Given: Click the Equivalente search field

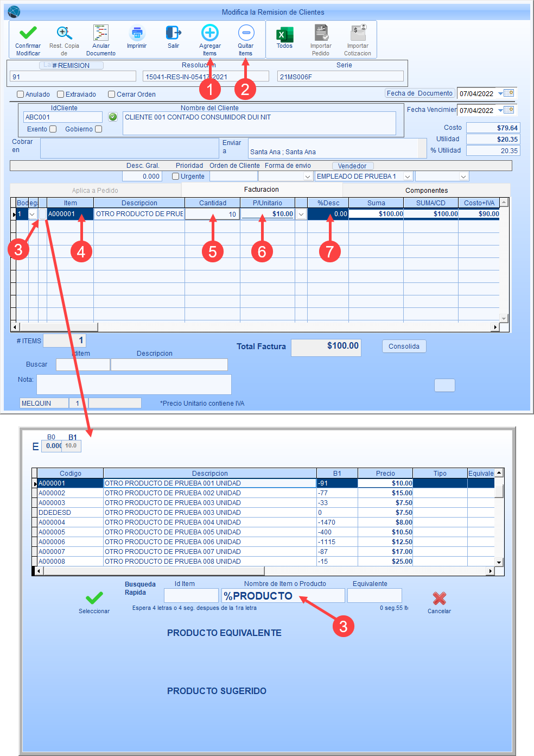Looking at the screenshot, I should [374, 596].
